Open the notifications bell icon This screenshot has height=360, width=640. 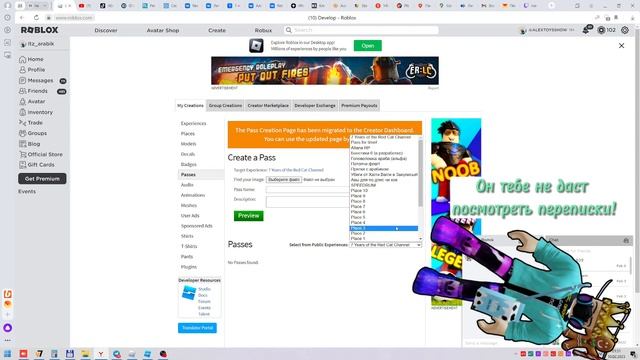587,30
